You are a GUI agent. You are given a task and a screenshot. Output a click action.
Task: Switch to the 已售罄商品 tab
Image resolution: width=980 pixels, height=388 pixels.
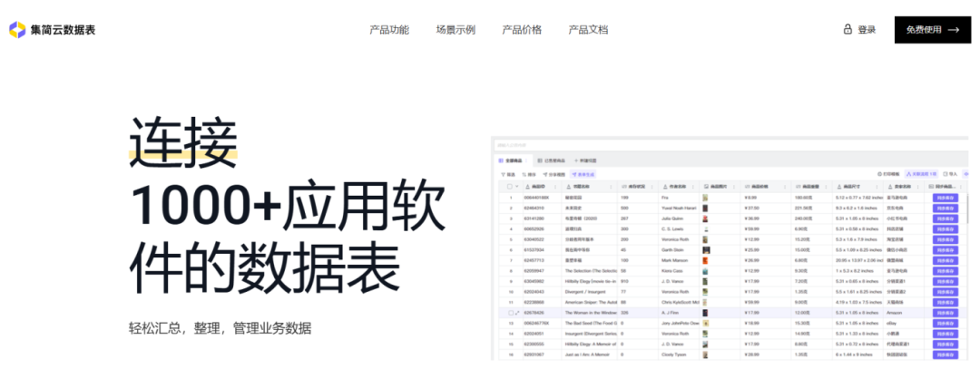552,160
